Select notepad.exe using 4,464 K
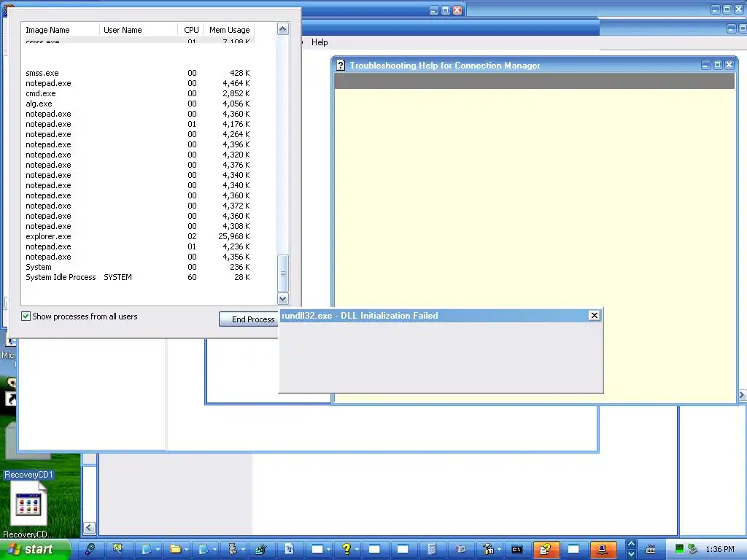The width and height of the screenshot is (747, 560). pyautogui.click(x=138, y=83)
